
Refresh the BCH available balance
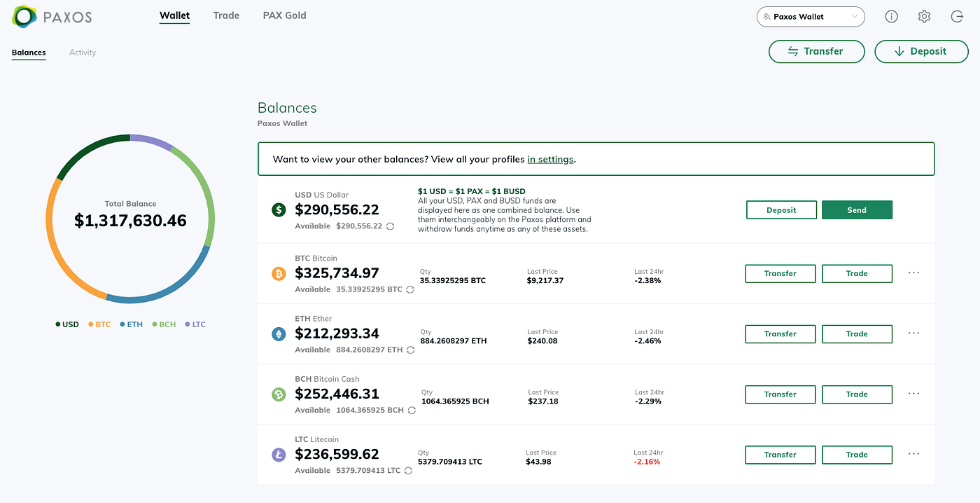412,410
